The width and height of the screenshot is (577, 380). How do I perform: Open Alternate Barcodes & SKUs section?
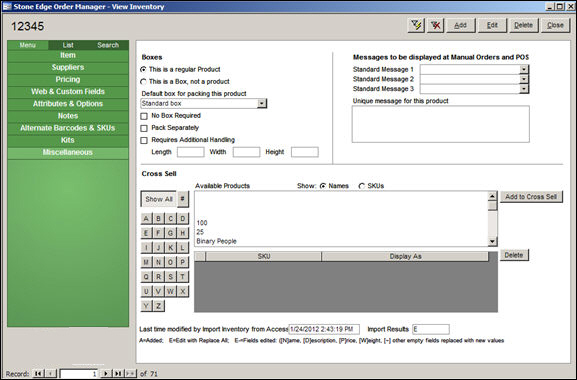tap(68, 128)
